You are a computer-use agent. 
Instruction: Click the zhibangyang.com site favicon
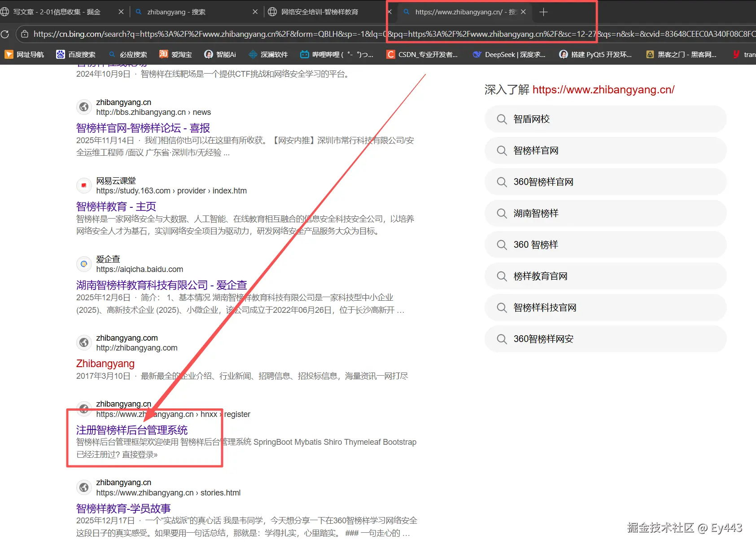pyautogui.click(x=84, y=342)
